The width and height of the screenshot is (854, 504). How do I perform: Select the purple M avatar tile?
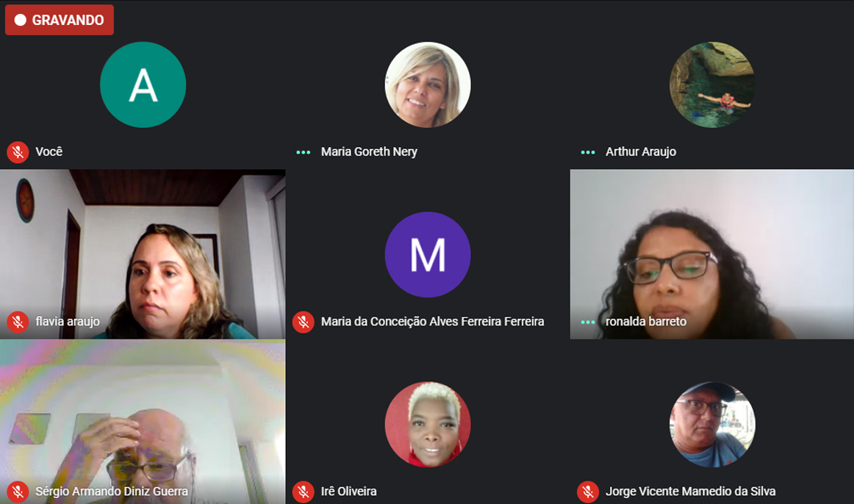[x=428, y=255]
